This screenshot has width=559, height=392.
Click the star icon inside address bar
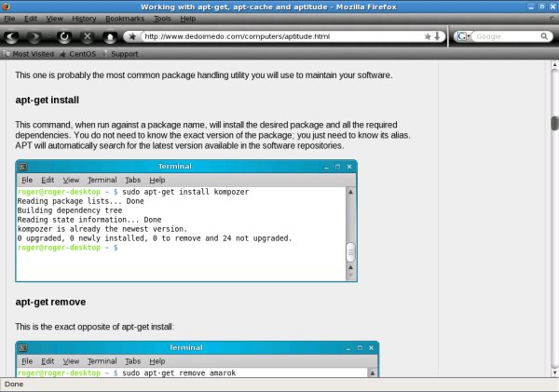pos(428,36)
